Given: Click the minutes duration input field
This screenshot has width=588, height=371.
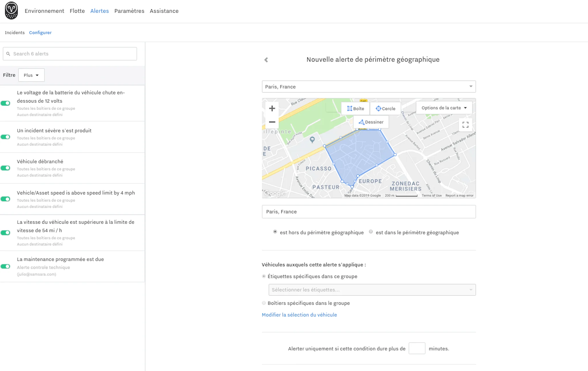Looking at the screenshot, I should [x=417, y=348].
